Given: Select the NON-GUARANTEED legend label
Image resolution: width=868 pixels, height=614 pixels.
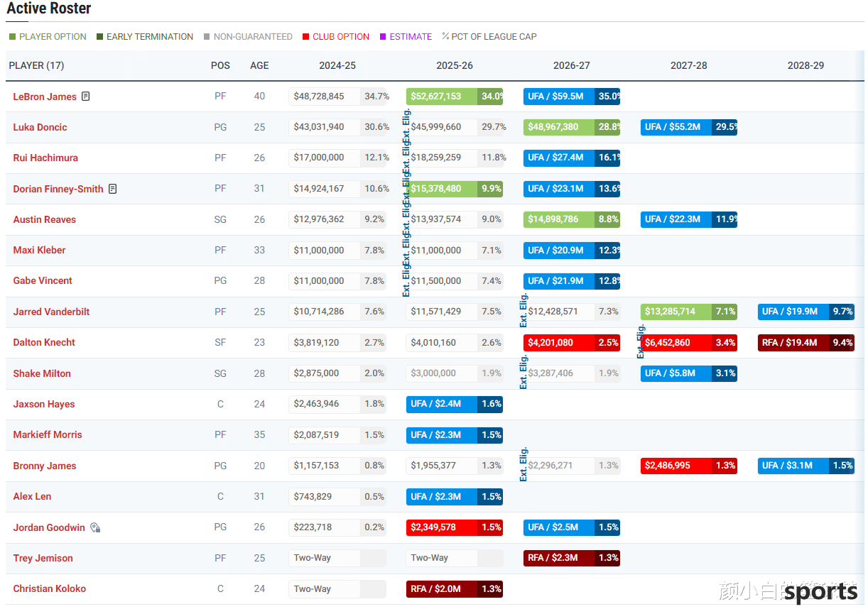Looking at the screenshot, I should click(253, 37).
